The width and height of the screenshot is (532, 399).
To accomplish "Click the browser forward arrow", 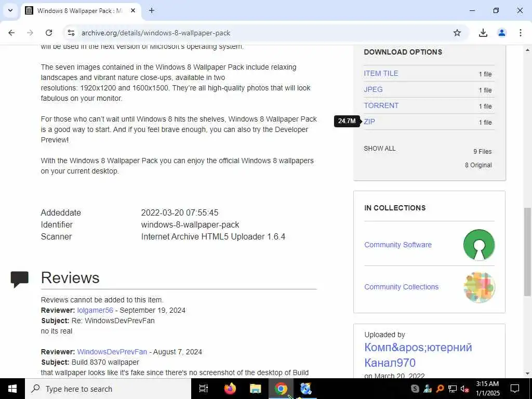I will 30,33.
